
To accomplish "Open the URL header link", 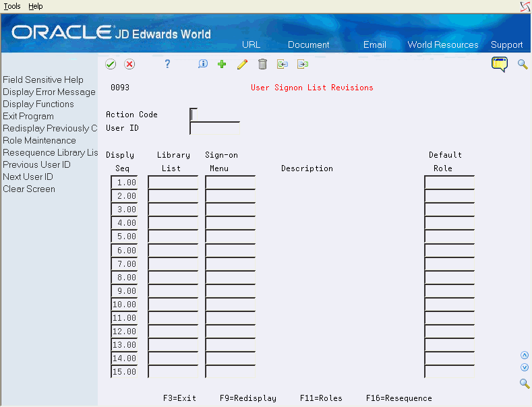I will 251,44.
